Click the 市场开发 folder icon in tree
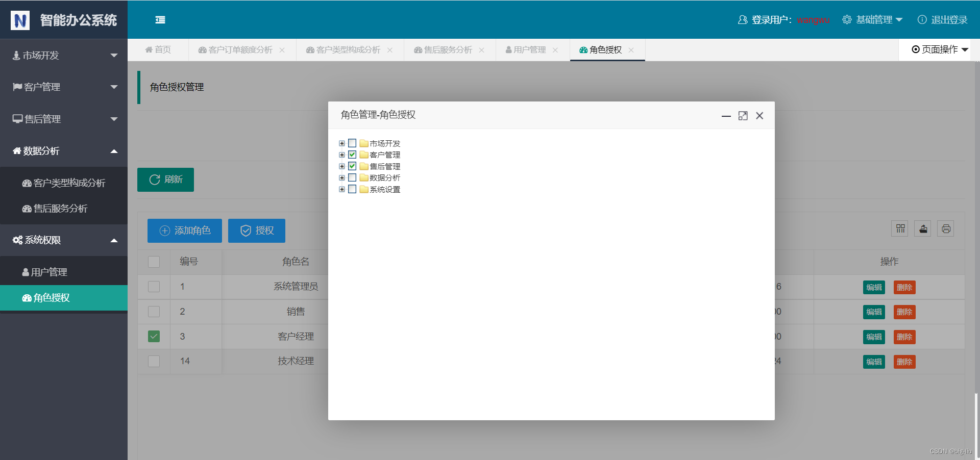 [x=364, y=143]
